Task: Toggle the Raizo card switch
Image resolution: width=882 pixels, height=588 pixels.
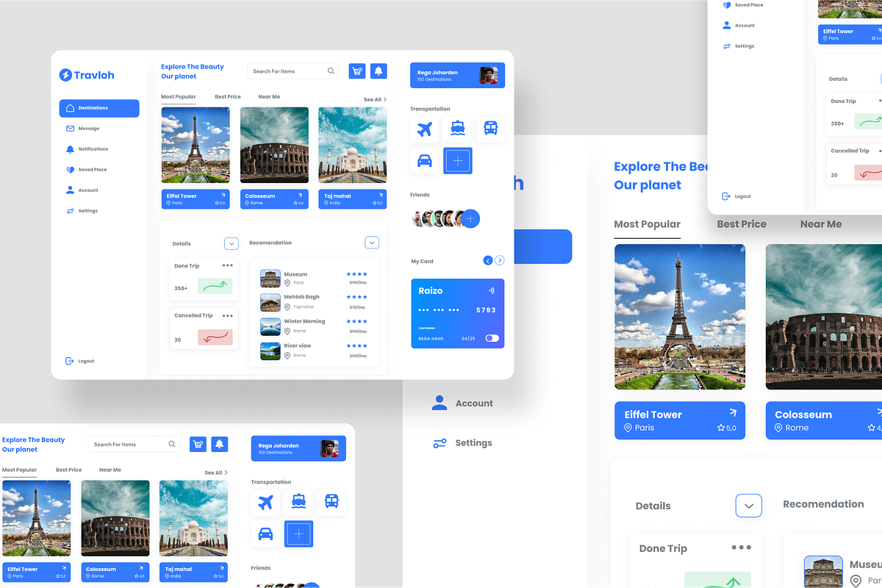Action: click(492, 338)
